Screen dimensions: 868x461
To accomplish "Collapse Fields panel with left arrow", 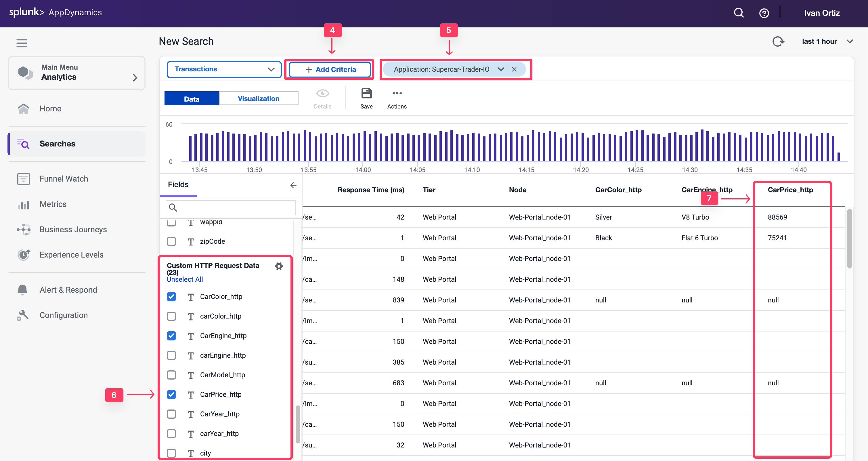I will [293, 185].
